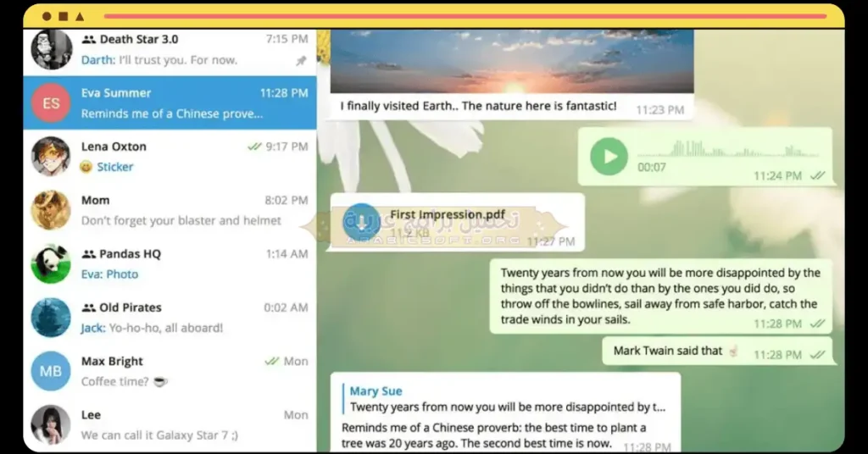Click the 8:02 PM time on Mom

point(287,200)
